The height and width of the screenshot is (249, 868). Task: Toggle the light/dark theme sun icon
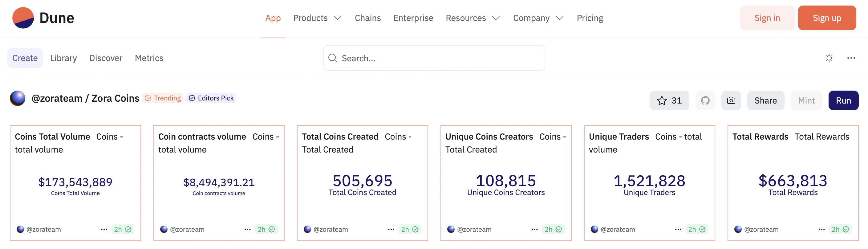[829, 58]
